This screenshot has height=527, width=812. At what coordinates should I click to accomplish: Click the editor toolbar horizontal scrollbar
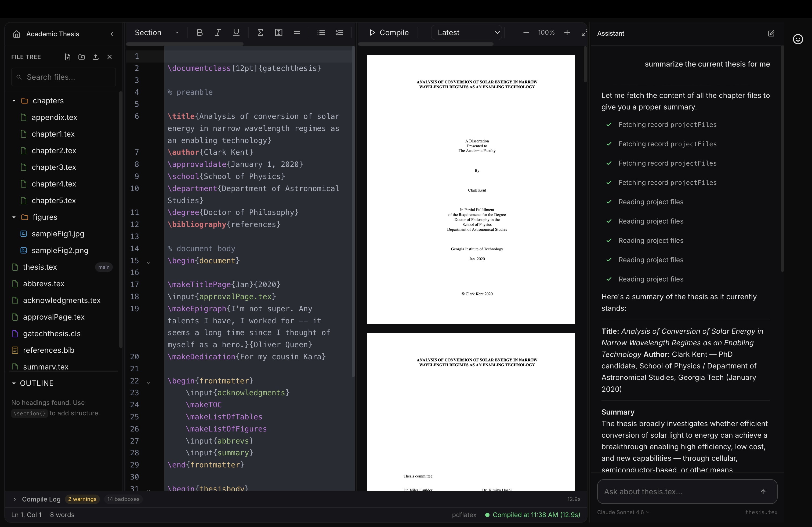pyautogui.click(x=184, y=44)
